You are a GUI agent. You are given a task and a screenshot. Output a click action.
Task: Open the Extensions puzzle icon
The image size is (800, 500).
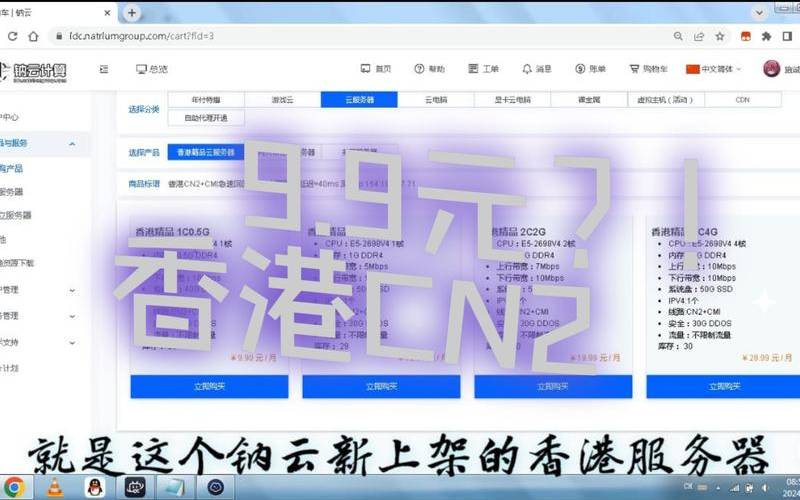tap(766, 36)
